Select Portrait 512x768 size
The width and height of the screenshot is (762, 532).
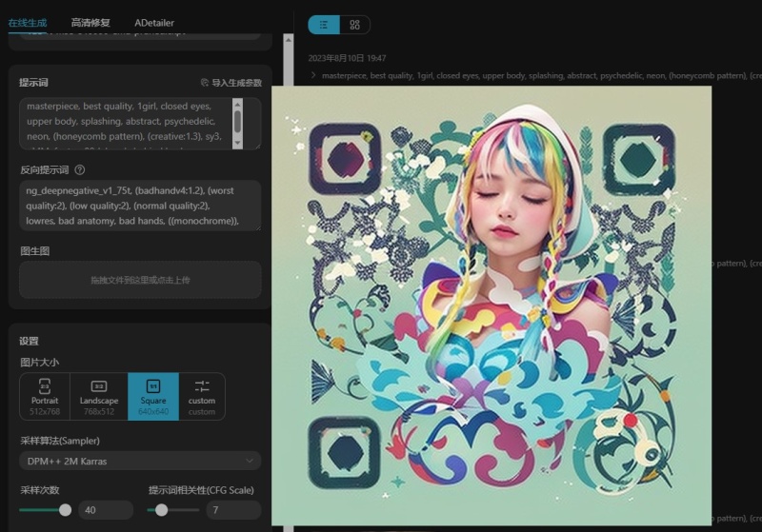coord(45,396)
